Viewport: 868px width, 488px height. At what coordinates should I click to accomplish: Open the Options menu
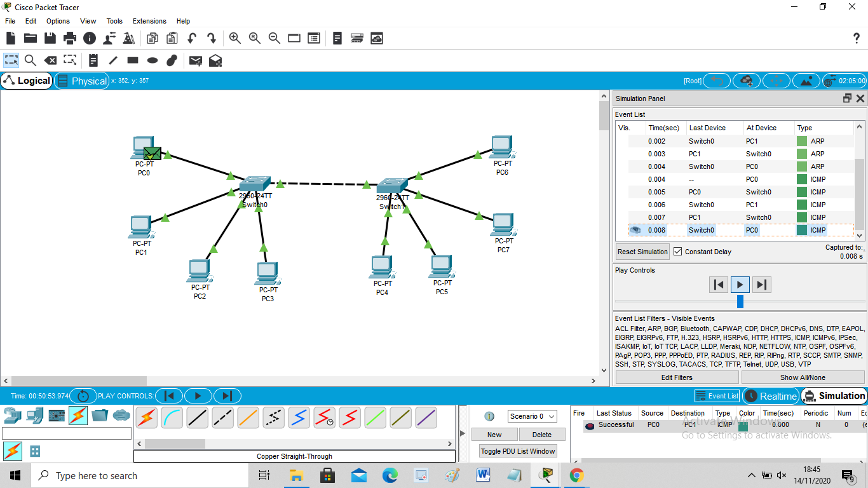(x=58, y=21)
